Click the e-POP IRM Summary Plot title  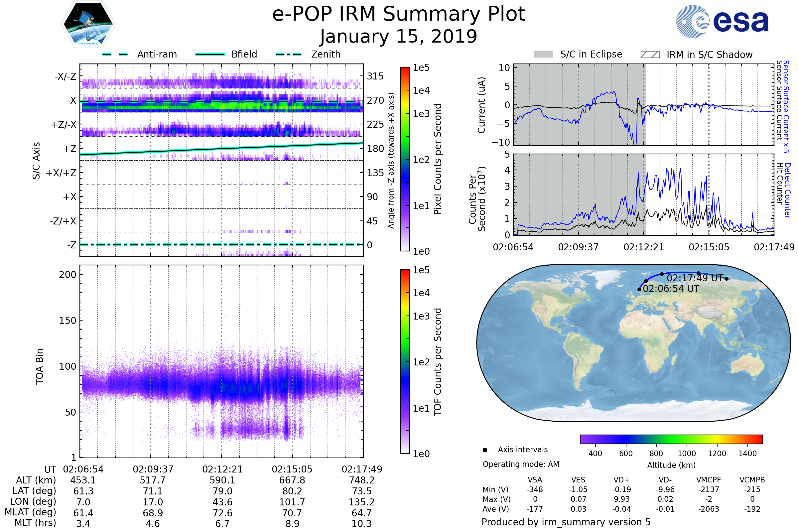pos(399,14)
